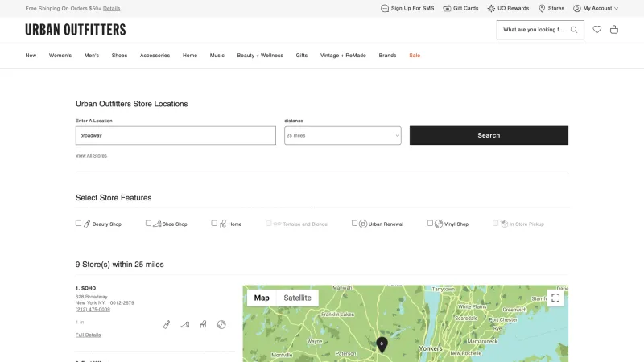Open the Gift Cards link
This screenshot has width=644, height=362.
click(466, 8)
